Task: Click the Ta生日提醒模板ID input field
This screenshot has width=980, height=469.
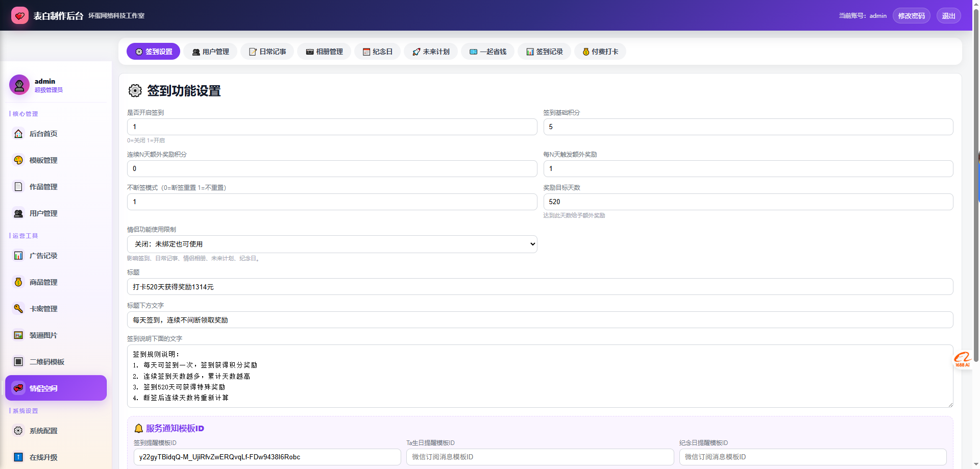Action: coord(540,457)
